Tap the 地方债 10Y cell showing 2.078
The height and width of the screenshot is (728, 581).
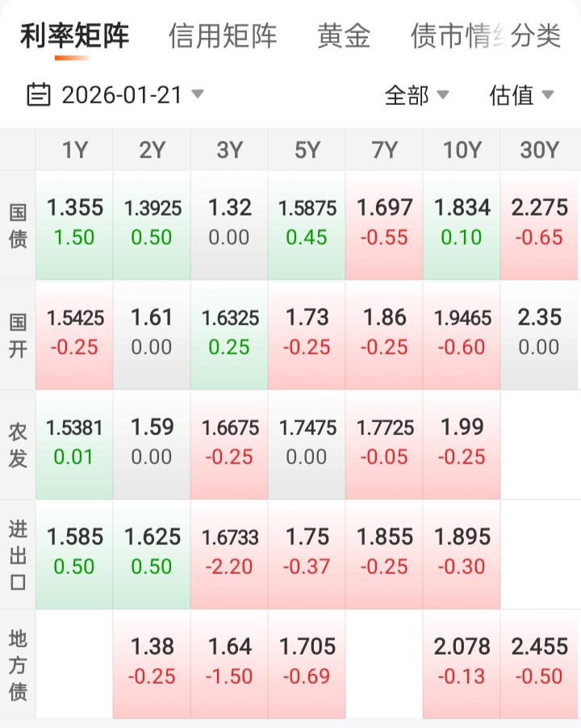pos(462,663)
